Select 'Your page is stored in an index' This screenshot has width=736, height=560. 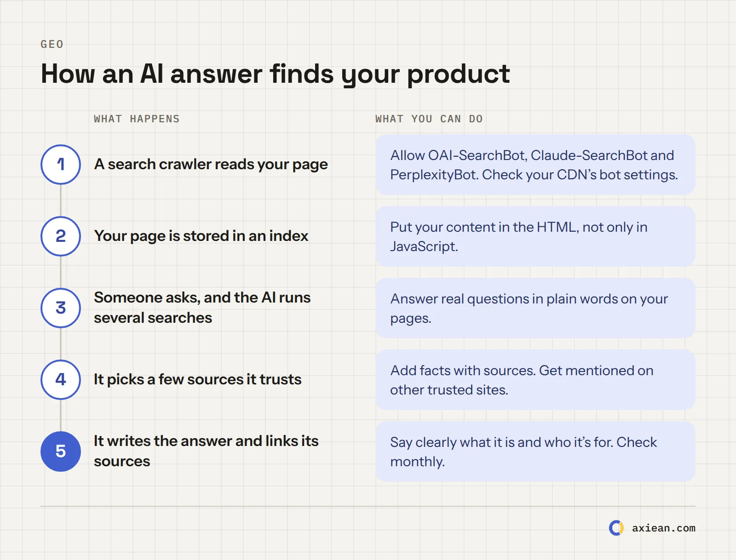(x=201, y=236)
